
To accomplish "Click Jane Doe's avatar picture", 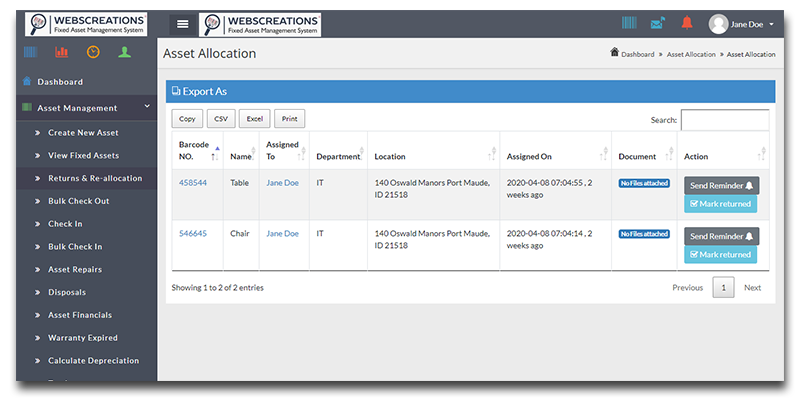I will pyautogui.click(x=718, y=24).
